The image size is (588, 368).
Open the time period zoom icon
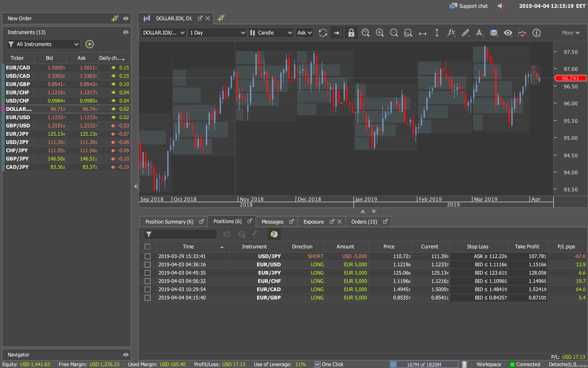coord(365,33)
